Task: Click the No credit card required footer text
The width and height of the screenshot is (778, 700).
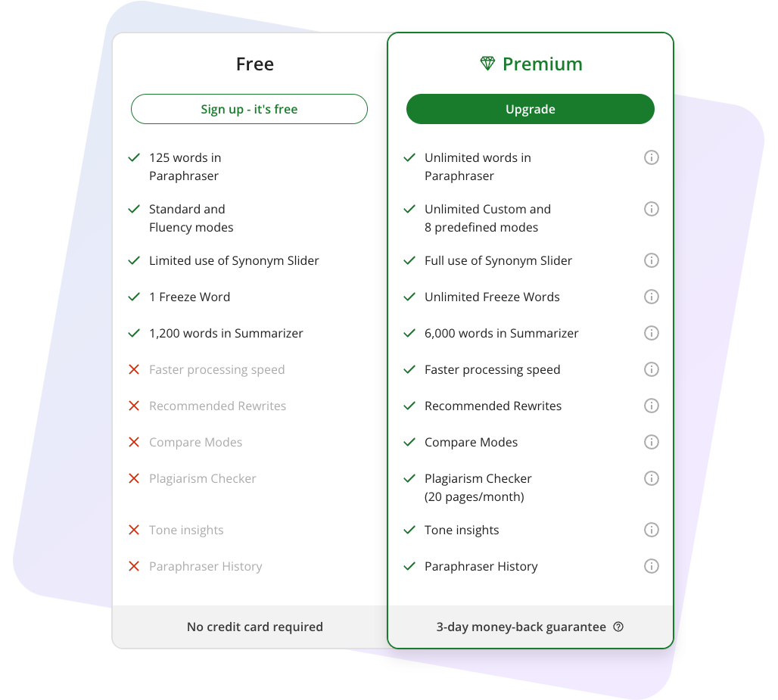Action: [254, 627]
